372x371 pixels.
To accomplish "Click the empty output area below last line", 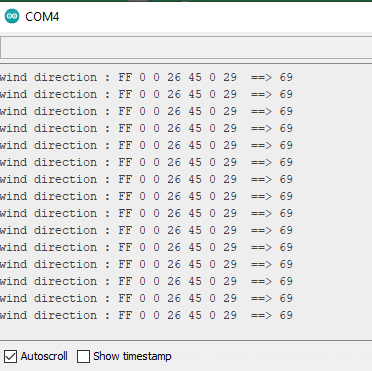I will (186, 331).
